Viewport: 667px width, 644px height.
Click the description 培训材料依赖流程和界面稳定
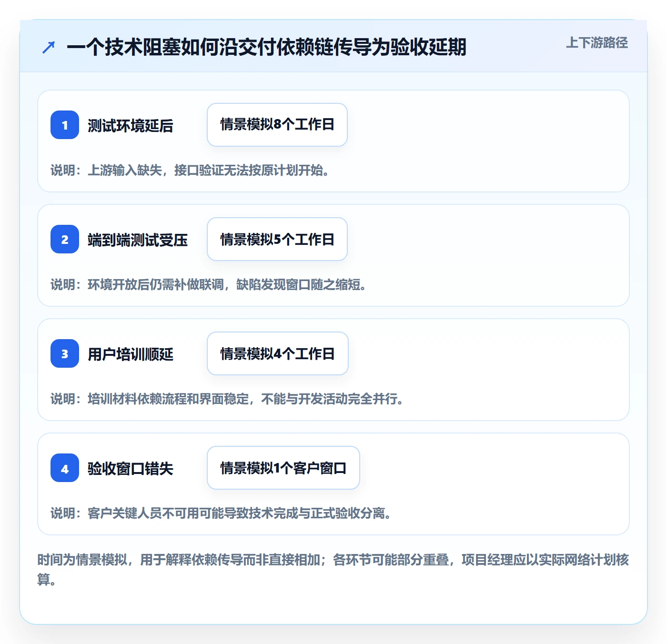coord(168,399)
